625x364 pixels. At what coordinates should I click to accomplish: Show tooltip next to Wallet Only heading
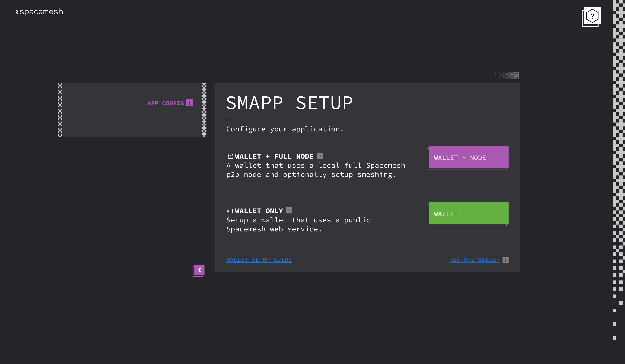(289, 211)
